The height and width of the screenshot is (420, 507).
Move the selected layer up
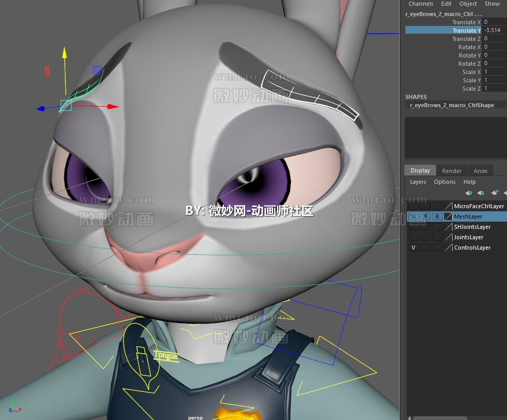468,193
